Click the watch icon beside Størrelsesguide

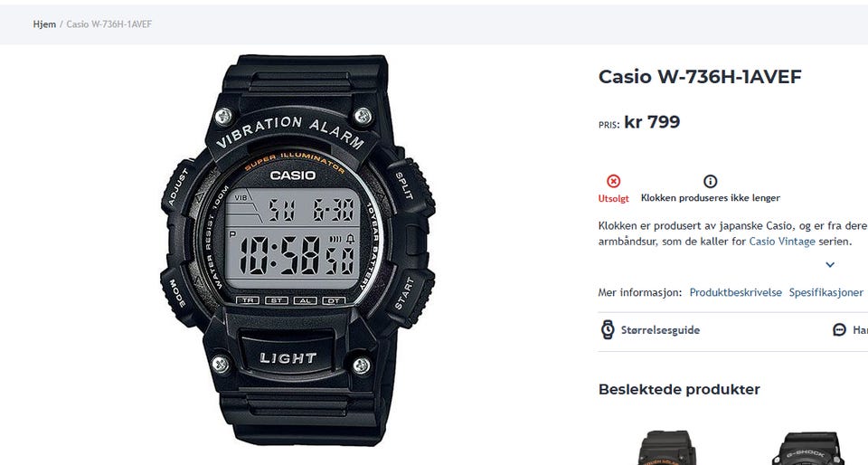coord(608,330)
